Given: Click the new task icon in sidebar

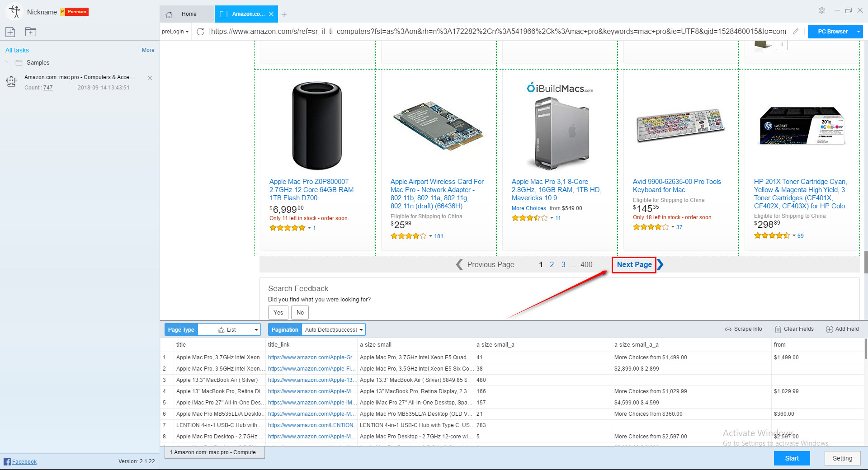Looking at the screenshot, I should [x=10, y=32].
